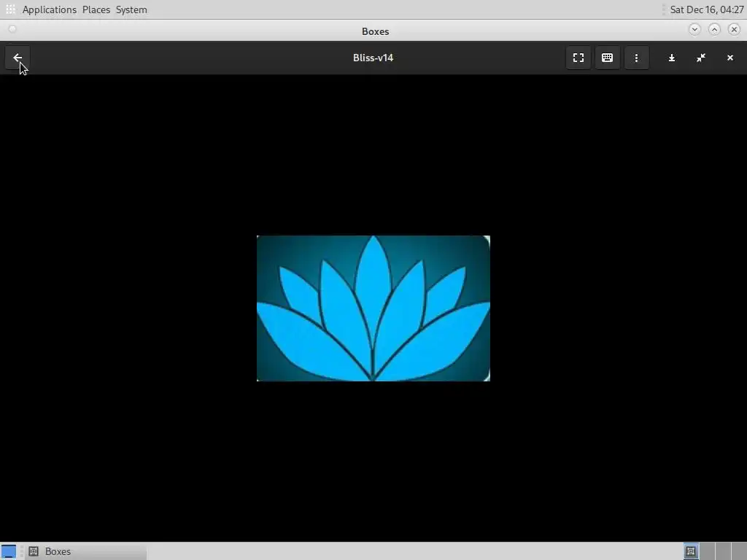Enter fullscreen mode for Bliss-v14
The height and width of the screenshot is (560, 747).
[578, 58]
